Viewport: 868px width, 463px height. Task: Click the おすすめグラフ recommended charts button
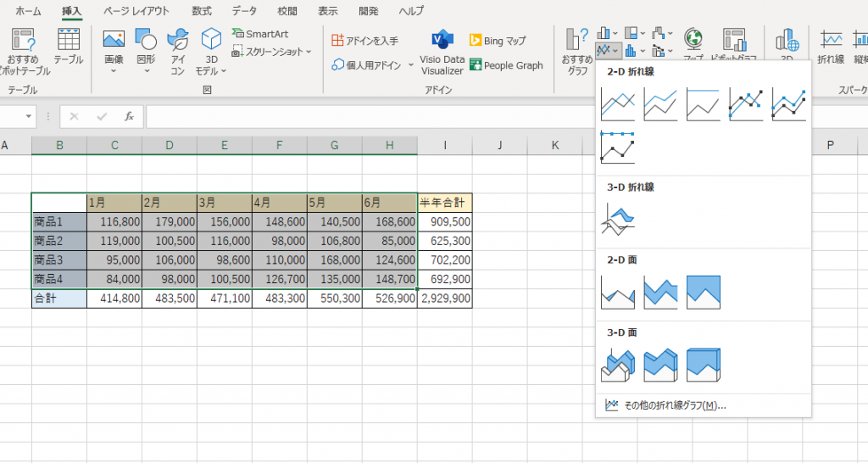tap(577, 50)
